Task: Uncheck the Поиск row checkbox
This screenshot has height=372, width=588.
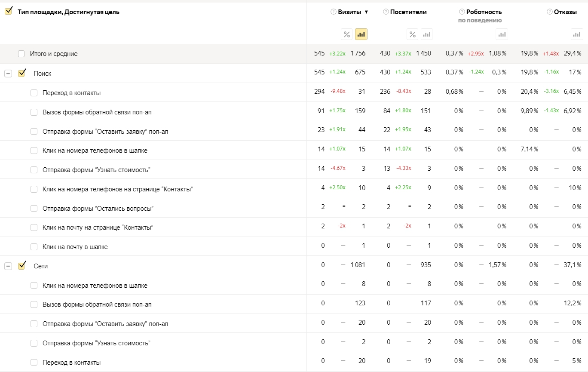Action: tap(21, 73)
